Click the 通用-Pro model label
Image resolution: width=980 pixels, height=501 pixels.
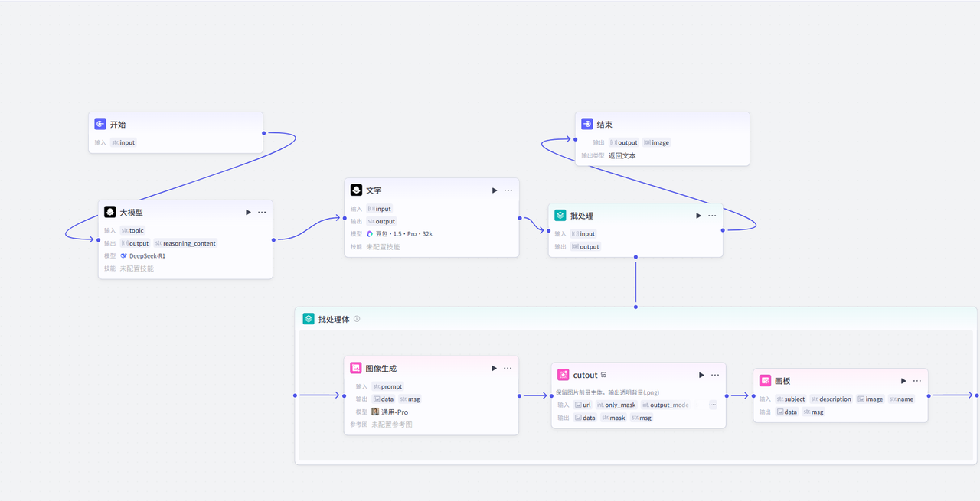pyautogui.click(x=394, y=412)
